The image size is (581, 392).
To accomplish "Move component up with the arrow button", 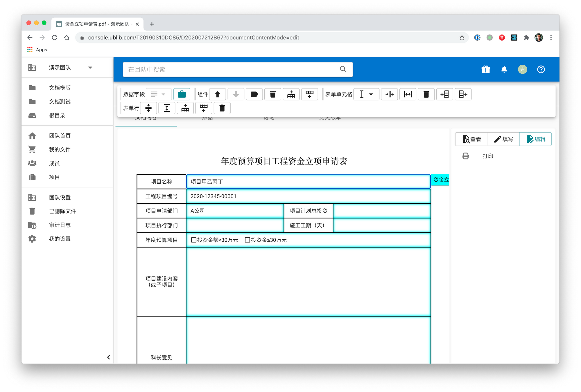I will click(218, 94).
